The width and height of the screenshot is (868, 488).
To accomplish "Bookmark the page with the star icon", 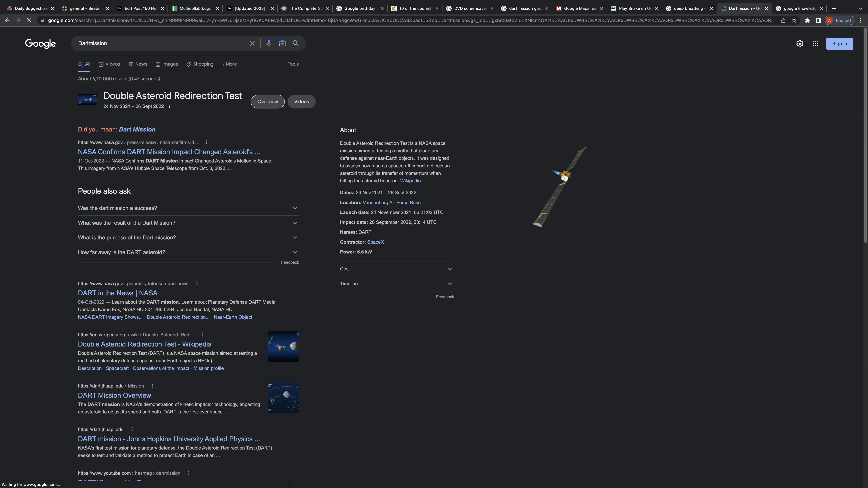I will (794, 20).
